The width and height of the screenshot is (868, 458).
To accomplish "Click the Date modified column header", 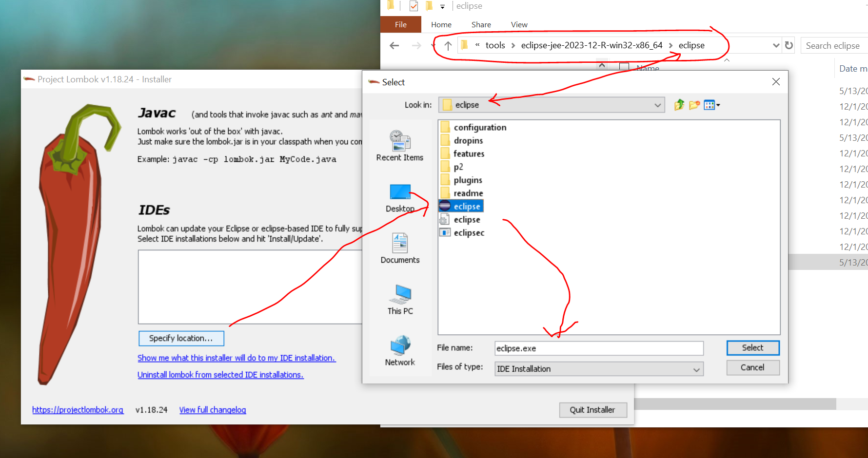I will click(x=853, y=69).
